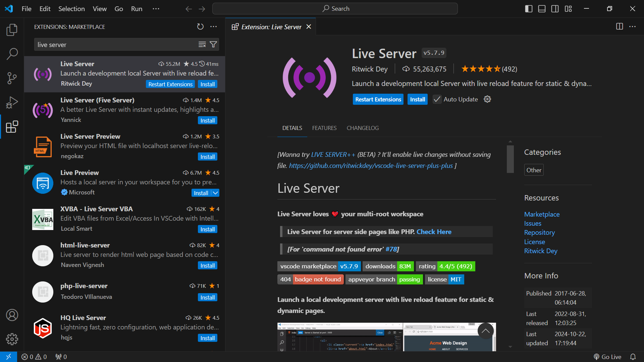Toggle the primary side bar layout

(x=529, y=9)
